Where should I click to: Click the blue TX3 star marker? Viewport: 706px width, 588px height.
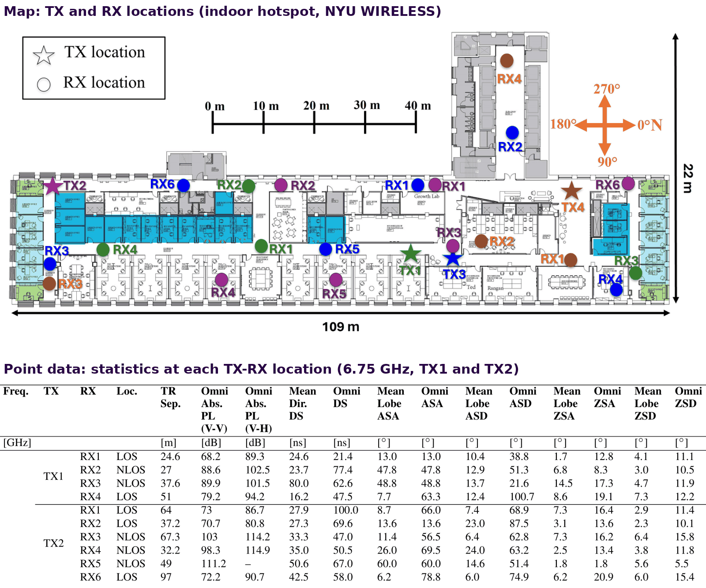pyautogui.click(x=453, y=259)
